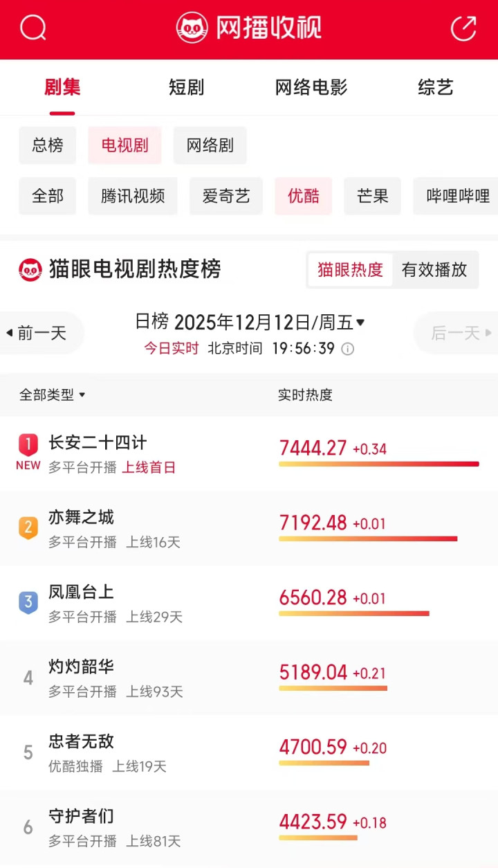Image resolution: width=498 pixels, height=868 pixels.
Task: Filter by 腾讯视频 platform
Action: click(133, 197)
